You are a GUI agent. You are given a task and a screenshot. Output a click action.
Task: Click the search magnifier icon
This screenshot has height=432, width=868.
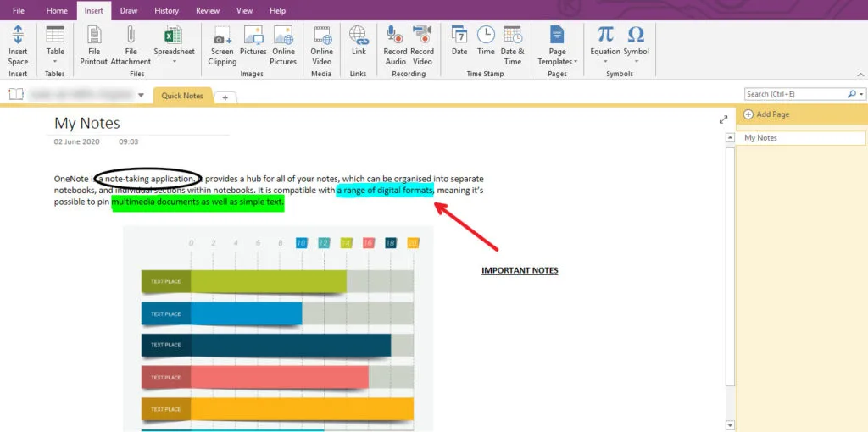click(x=852, y=94)
